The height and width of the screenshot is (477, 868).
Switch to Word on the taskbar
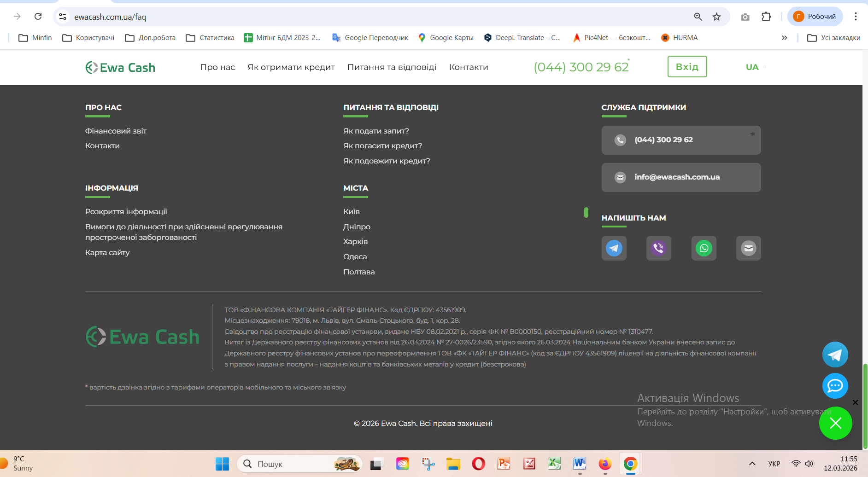coord(580,464)
